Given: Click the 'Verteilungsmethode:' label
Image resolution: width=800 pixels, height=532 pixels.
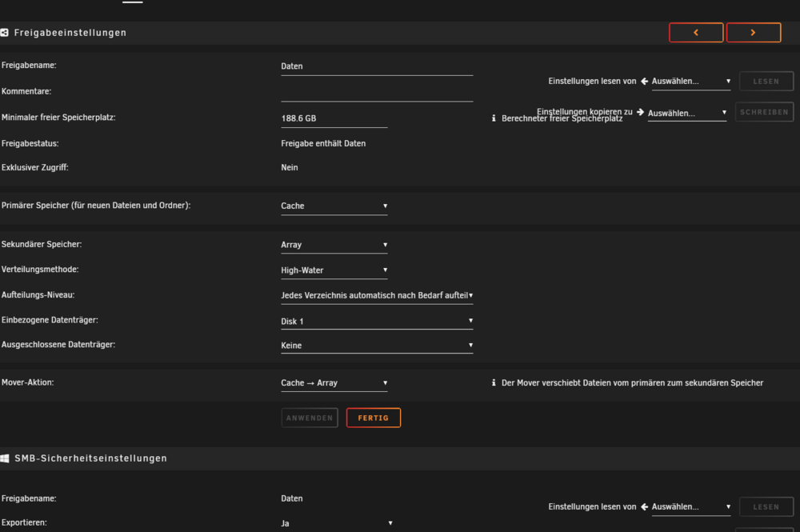Looking at the screenshot, I should (x=40, y=270).
